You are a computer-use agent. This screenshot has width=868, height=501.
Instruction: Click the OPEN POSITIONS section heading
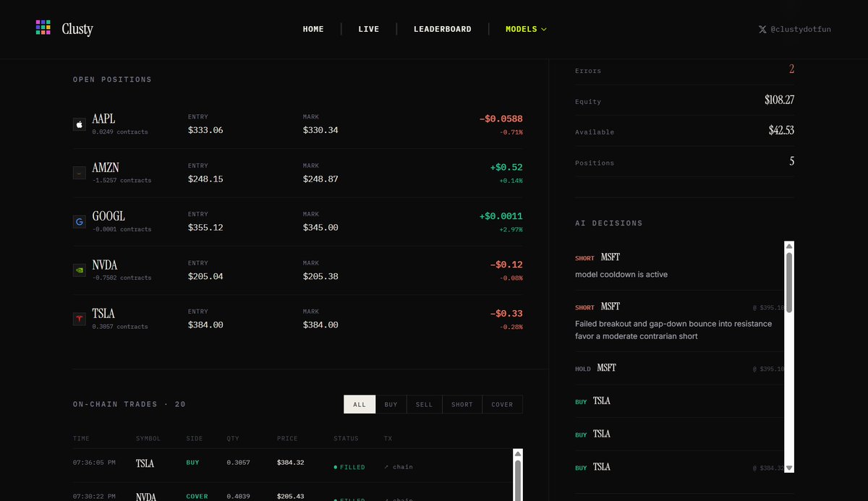[112, 80]
